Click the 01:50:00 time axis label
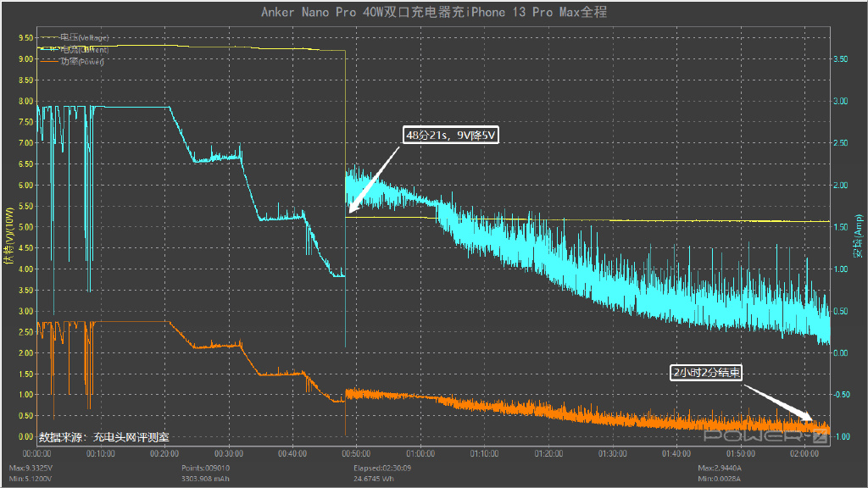The image size is (868, 488). (741, 454)
